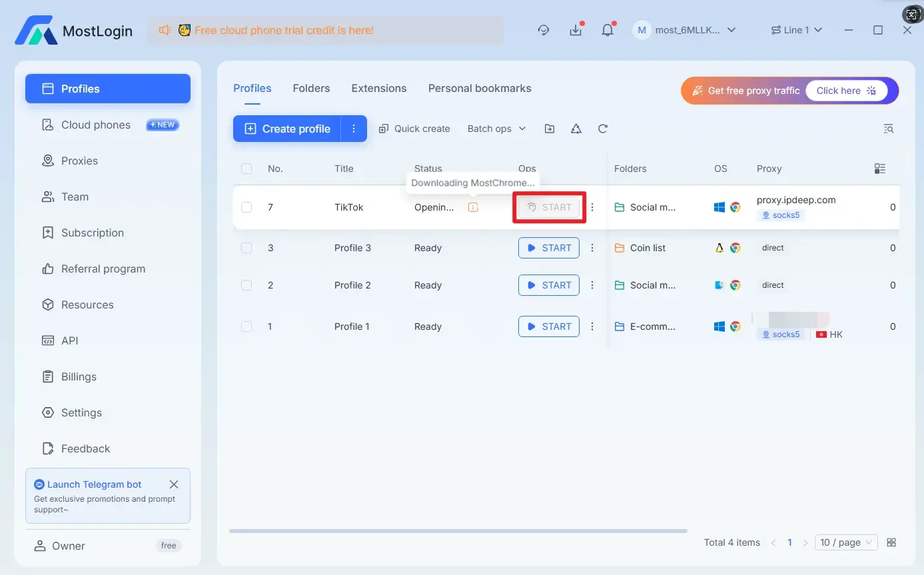Dismiss the Launch Telegram bot banner
924x575 pixels.
coord(174,484)
